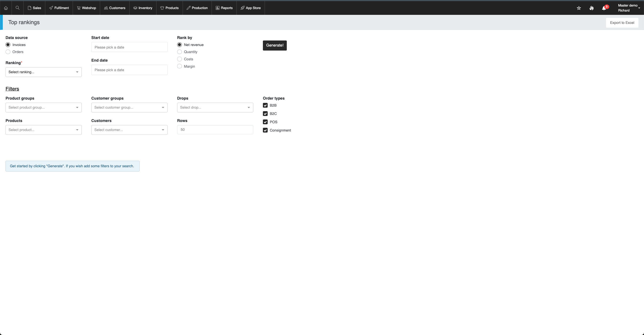The height and width of the screenshot is (335, 644).
Task: Click the Sales document icon
Action: click(x=29, y=8)
